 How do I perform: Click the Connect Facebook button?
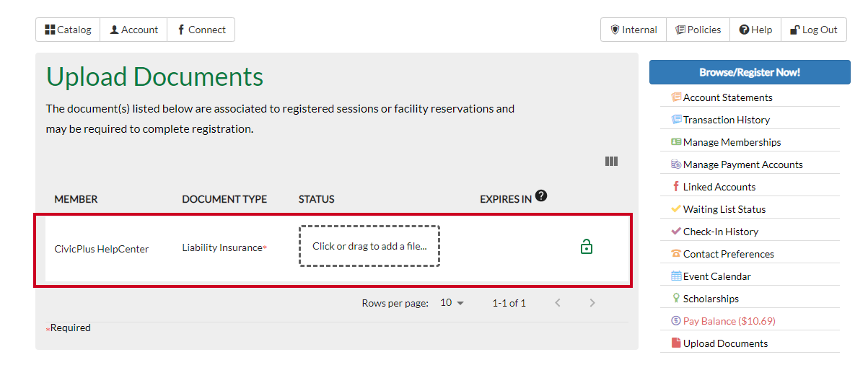coord(201,30)
